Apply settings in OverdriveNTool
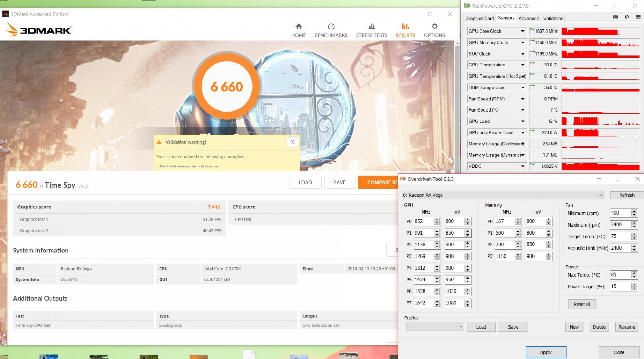This screenshot has height=359, width=644. (546, 352)
